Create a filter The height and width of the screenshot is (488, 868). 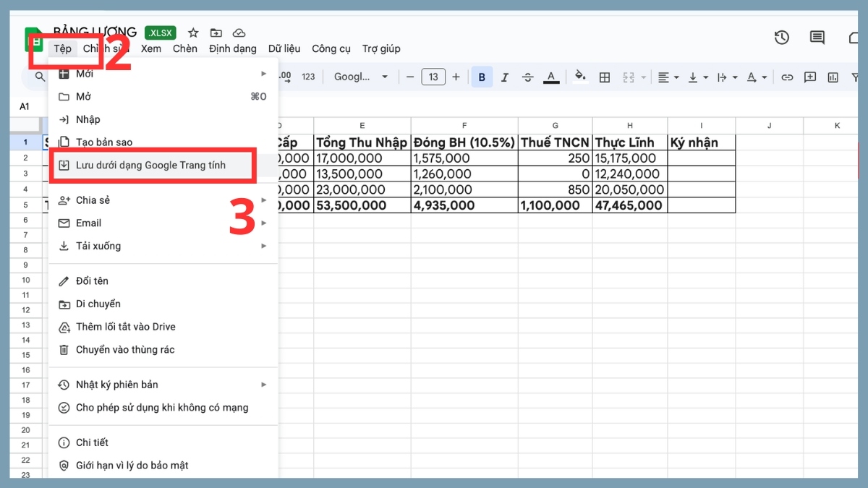[854, 77]
